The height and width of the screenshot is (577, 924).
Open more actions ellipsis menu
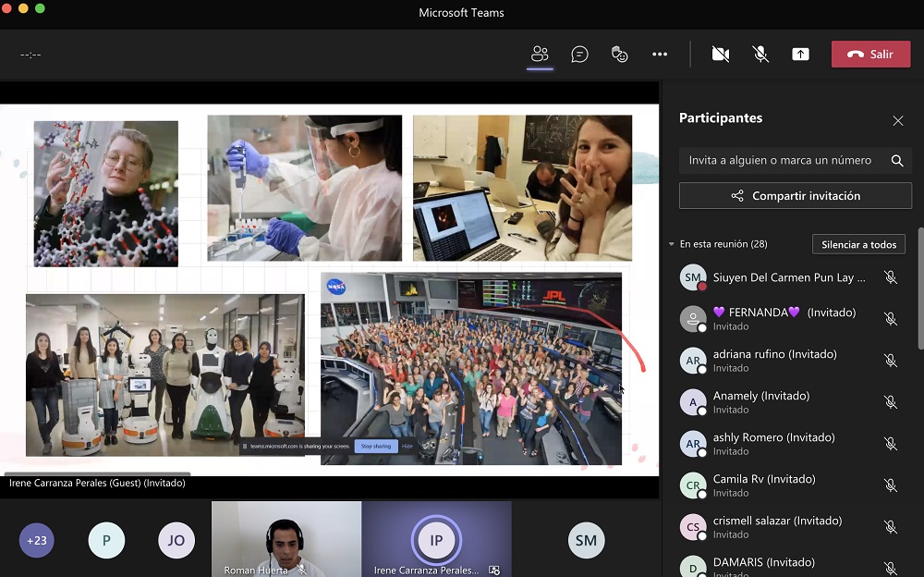click(x=660, y=55)
